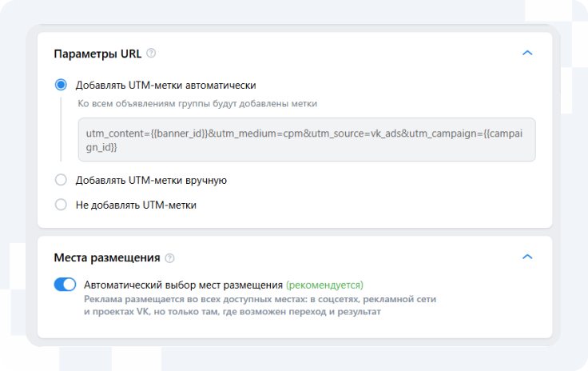
Task: Click the Места размещения section title
Action: (107, 257)
